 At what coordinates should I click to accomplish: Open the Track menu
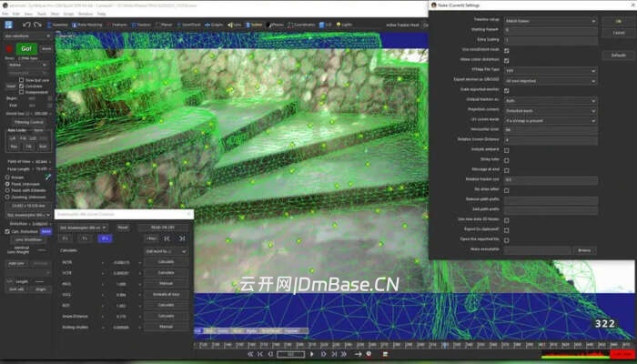(x=42, y=14)
